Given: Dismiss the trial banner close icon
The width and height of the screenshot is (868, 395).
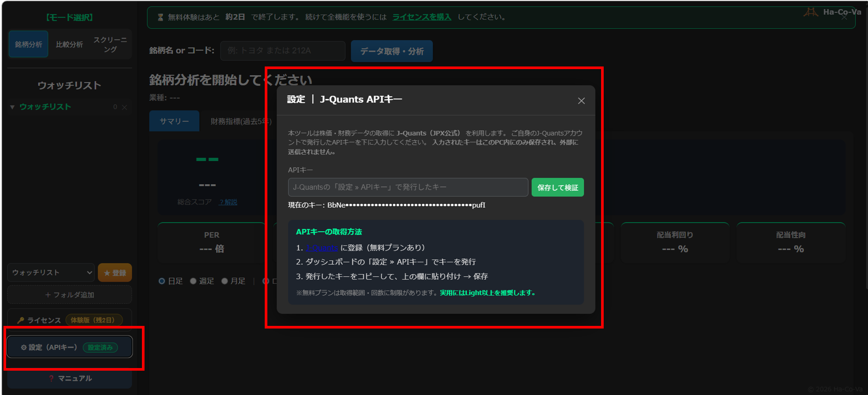Looking at the screenshot, I should click(x=844, y=18).
